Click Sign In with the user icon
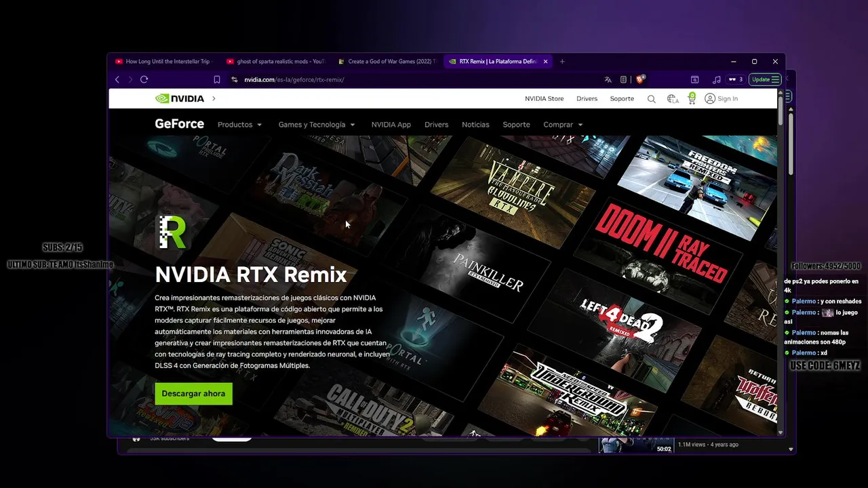 [721, 98]
